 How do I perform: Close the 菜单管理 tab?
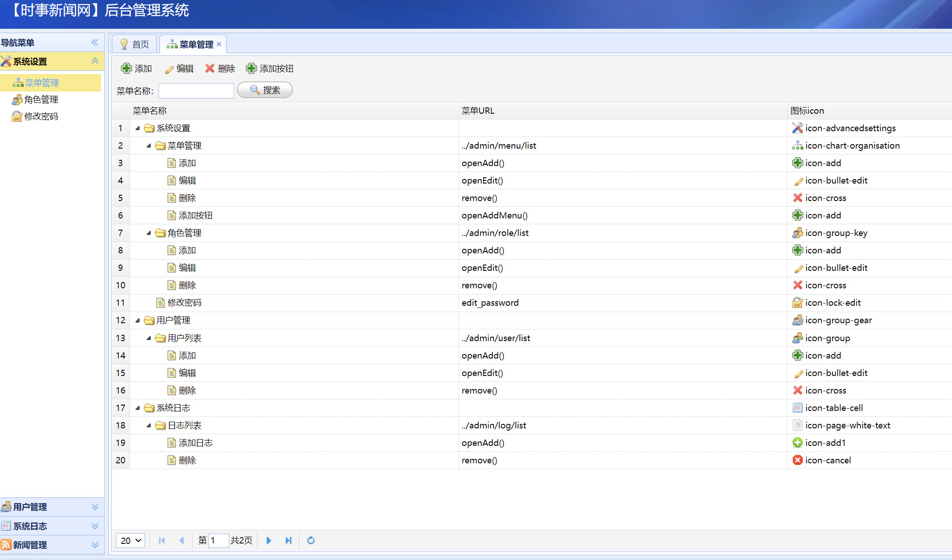click(219, 44)
